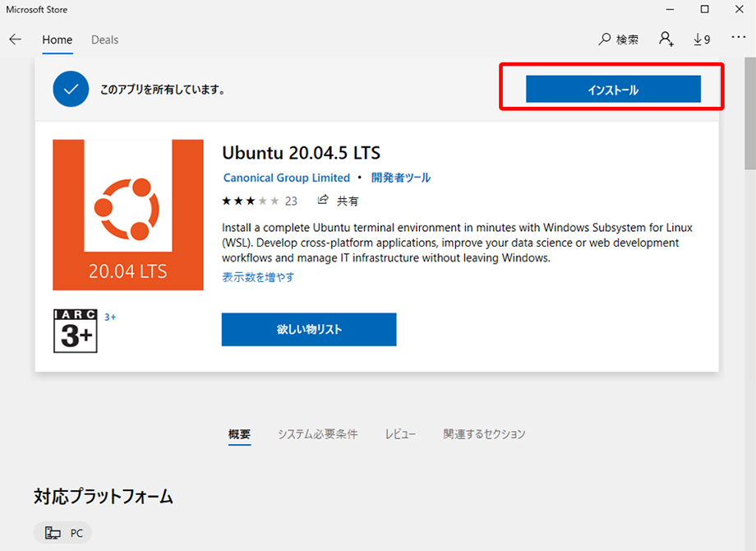Image resolution: width=756 pixels, height=551 pixels.
Task: Open the 関連するセクション tab
Action: tap(484, 434)
